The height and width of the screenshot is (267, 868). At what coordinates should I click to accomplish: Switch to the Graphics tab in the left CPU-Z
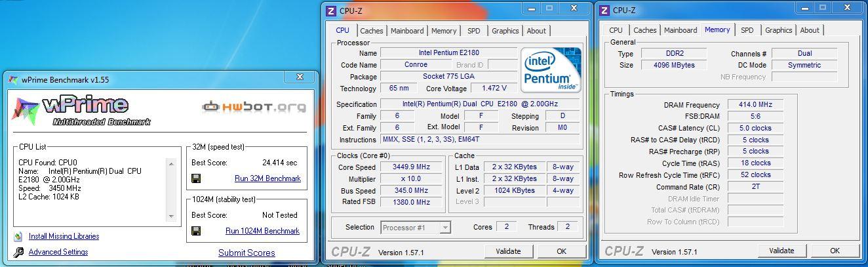pyautogui.click(x=505, y=31)
